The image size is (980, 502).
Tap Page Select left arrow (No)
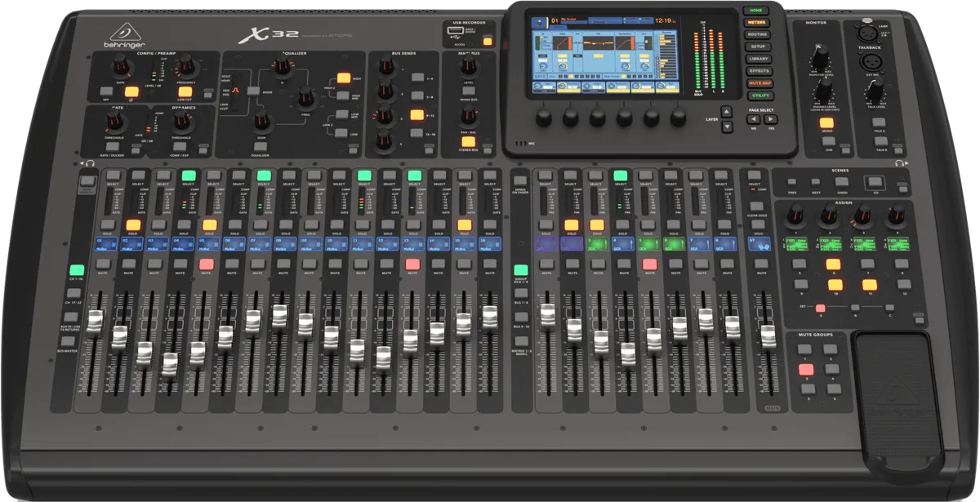754,119
